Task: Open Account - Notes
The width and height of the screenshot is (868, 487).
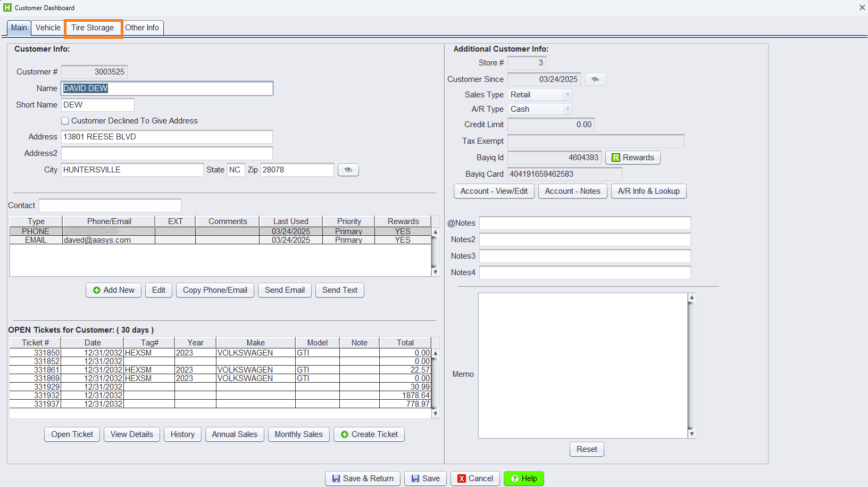Action: click(572, 191)
